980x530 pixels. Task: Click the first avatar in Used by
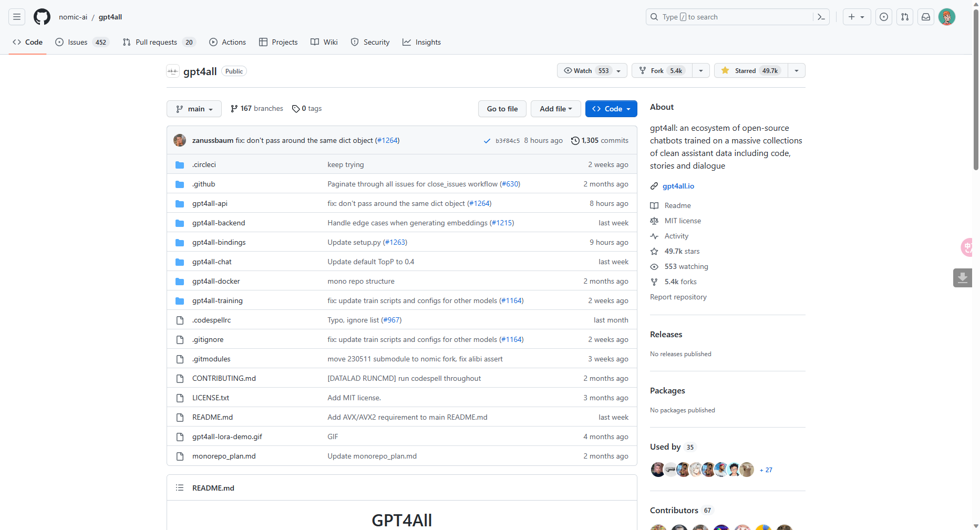(x=657, y=470)
